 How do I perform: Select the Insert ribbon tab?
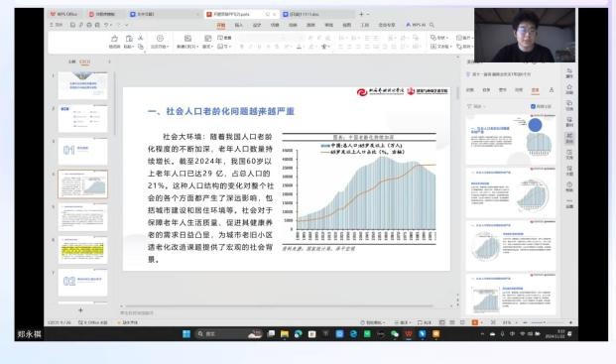(239, 25)
